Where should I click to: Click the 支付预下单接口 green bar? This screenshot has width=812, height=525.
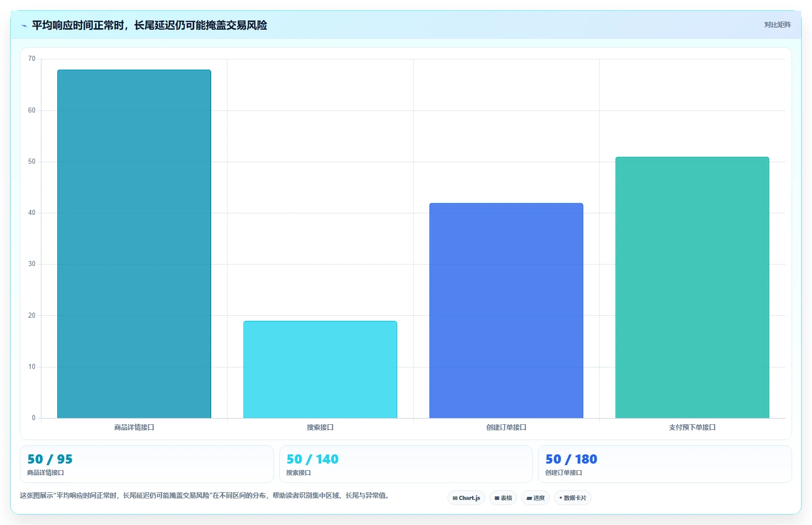point(692,288)
